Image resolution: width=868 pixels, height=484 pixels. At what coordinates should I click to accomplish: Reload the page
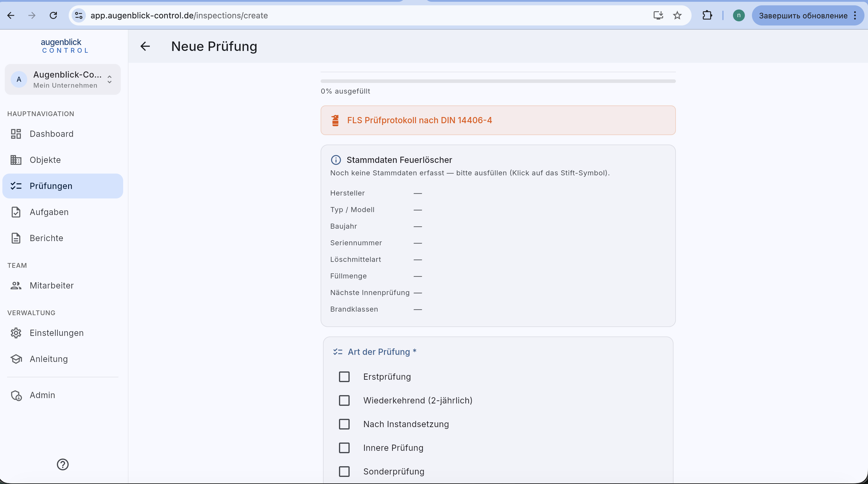[x=53, y=15]
